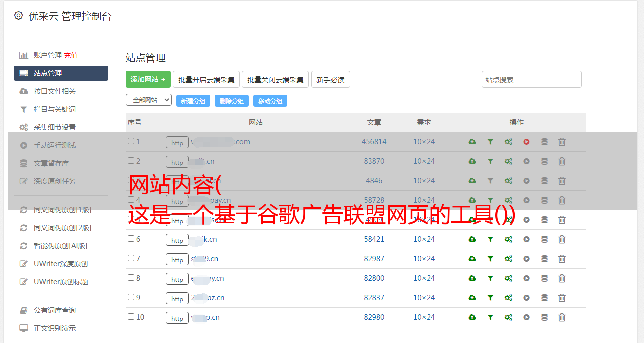644x343 pixels.
Task: Select the checkbox for row 4
Action: pyautogui.click(x=131, y=200)
